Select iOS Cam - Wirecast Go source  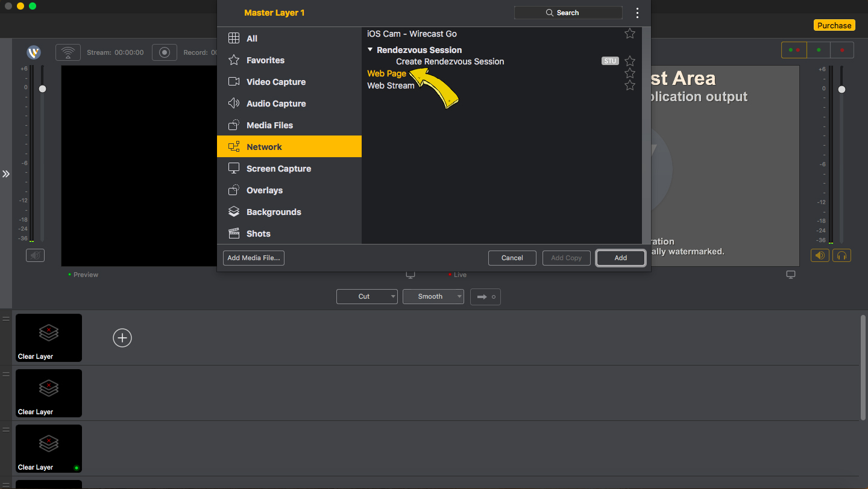[x=412, y=34]
